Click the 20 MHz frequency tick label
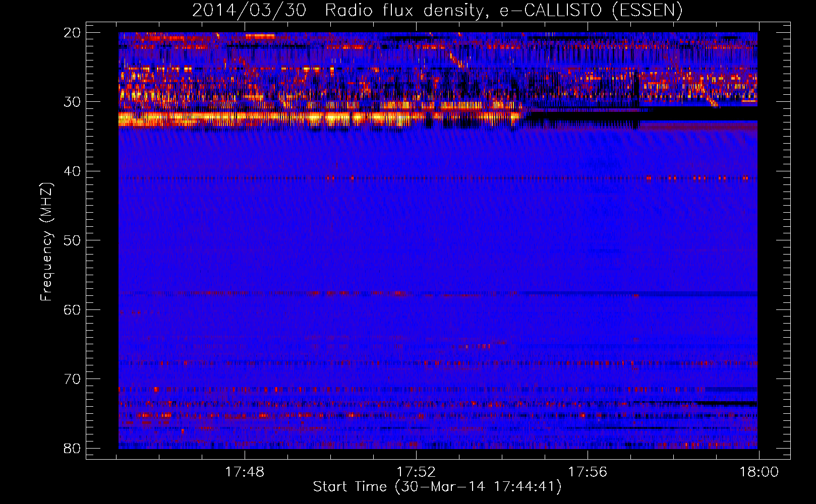 coord(72,33)
